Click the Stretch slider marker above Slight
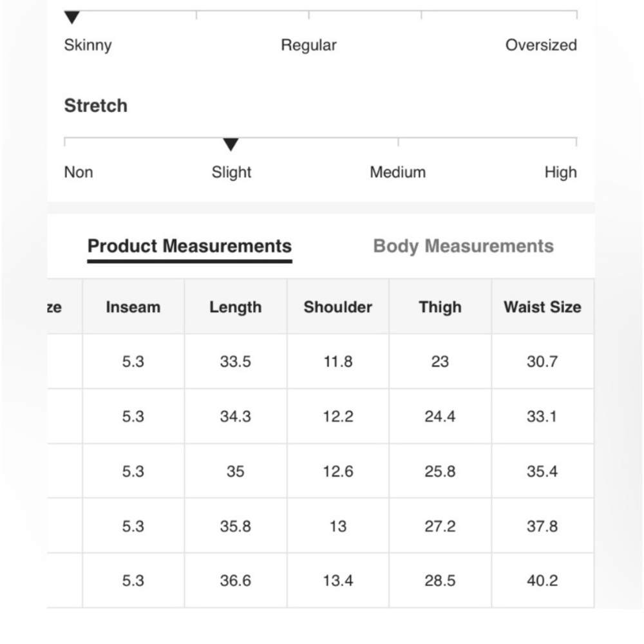The height and width of the screenshot is (644, 644). [231, 145]
